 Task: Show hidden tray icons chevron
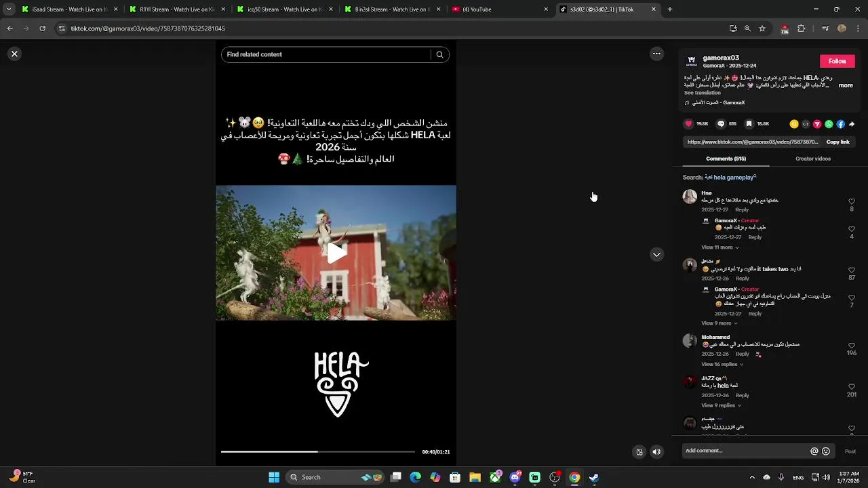[x=751, y=477]
